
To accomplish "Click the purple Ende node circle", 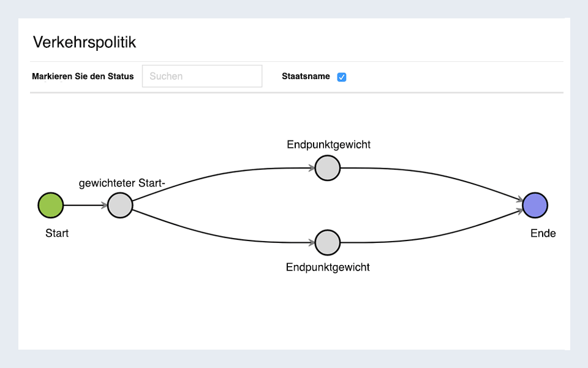I will 535,205.
